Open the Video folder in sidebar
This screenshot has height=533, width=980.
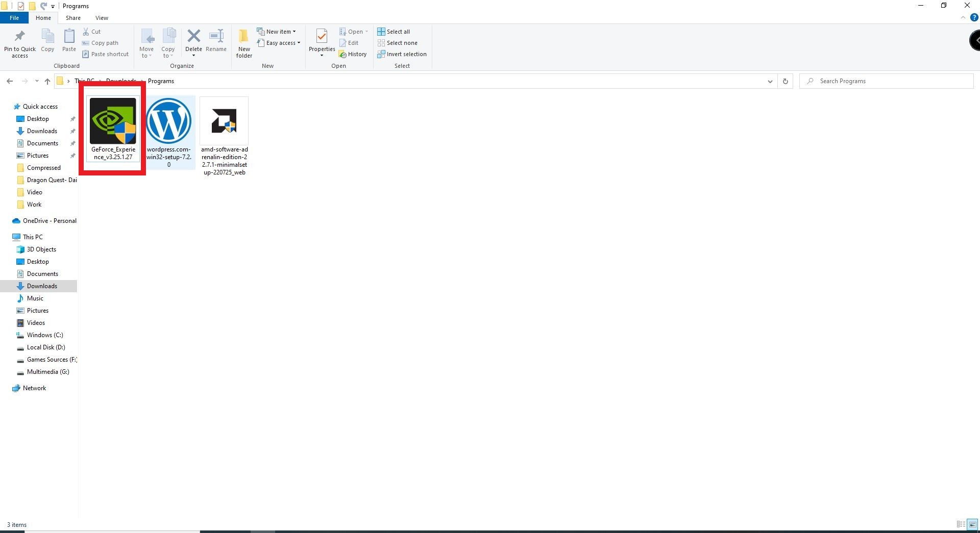pyautogui.click(x=34, y=192)
